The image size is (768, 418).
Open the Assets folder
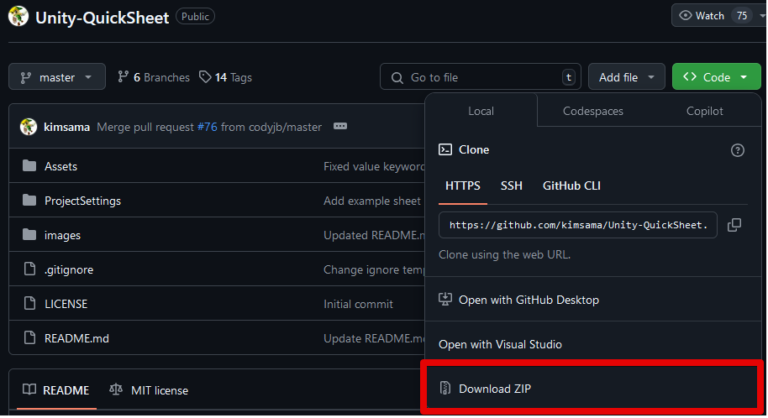[61, 166]
